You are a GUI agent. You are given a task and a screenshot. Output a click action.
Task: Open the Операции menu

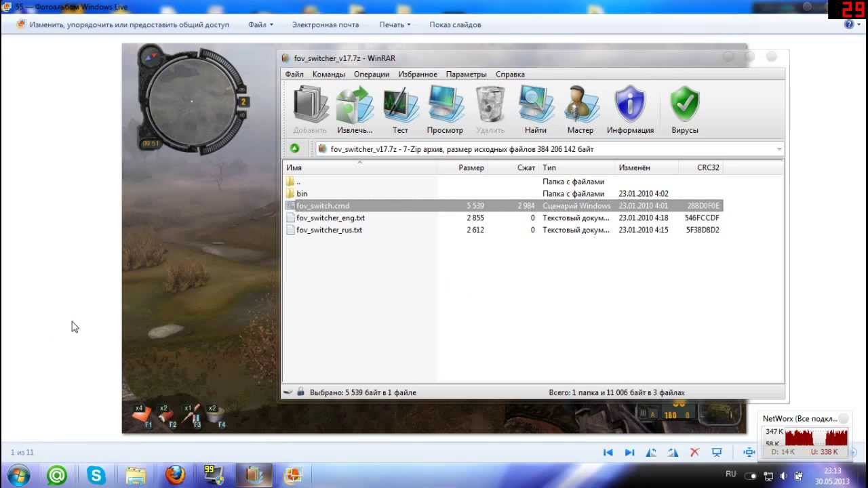[371, 75]
